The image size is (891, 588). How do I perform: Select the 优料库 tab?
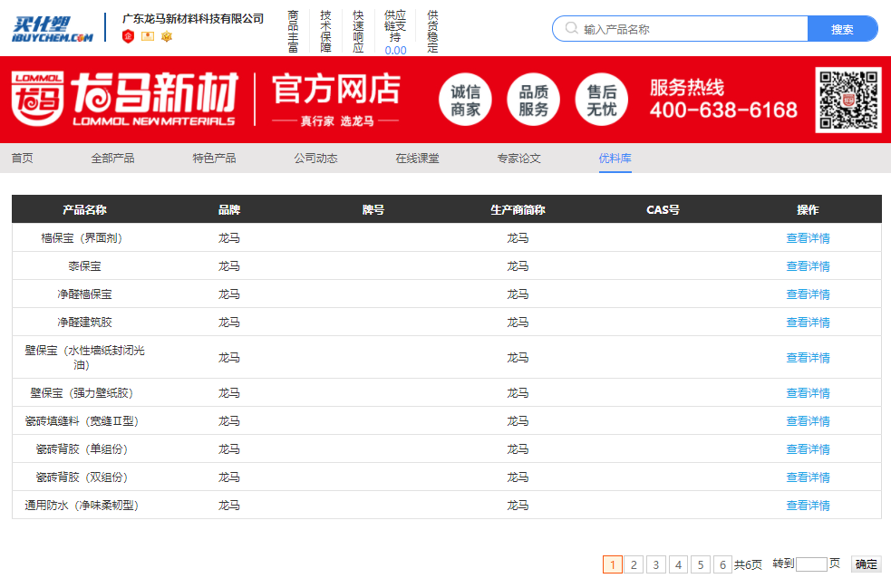pos(615,159)
